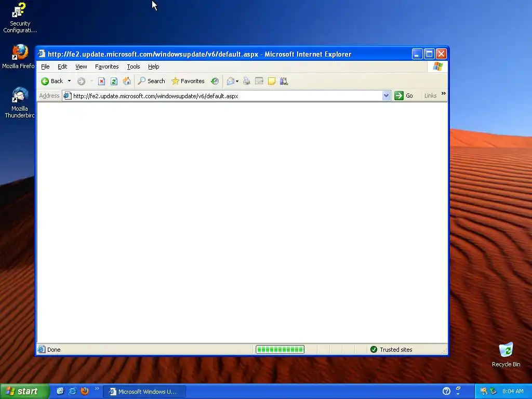Click the Edit page toolbar icon
This screenshot has width=532, height=399.
click(x=259, y=81)
